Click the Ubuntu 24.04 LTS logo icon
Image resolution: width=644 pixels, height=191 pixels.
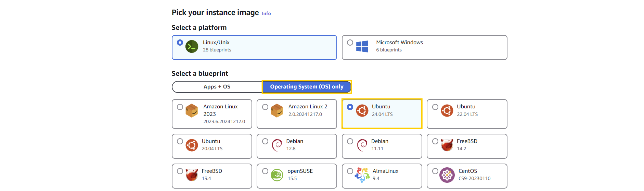[x=362, y=111]
